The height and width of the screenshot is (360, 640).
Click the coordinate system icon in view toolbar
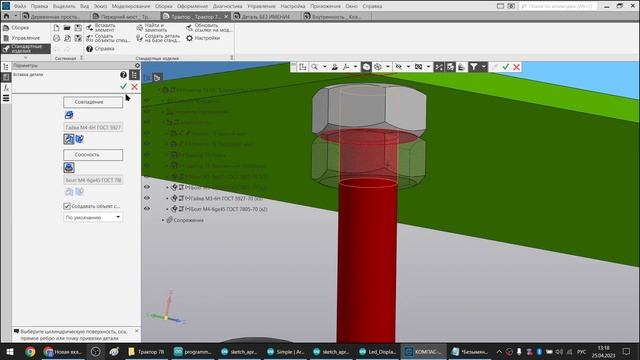[x=302, y=67]
